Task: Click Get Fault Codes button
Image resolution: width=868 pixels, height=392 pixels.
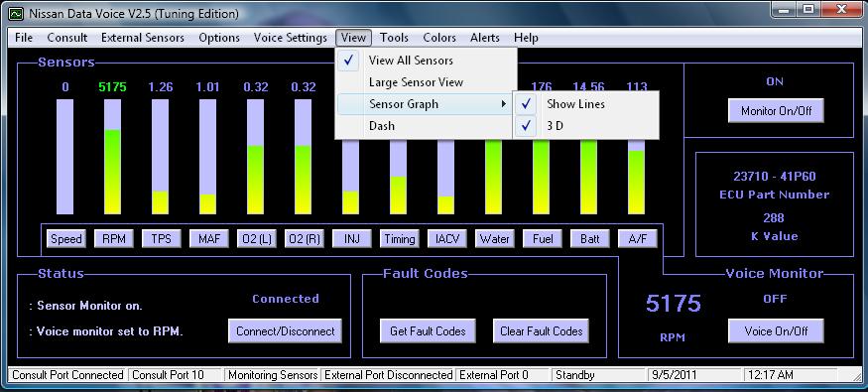Action: (x=428, y=331)
